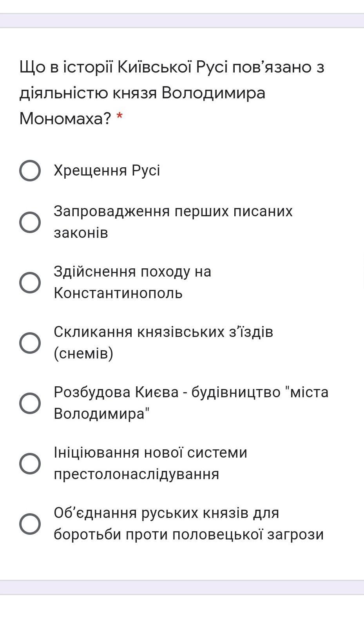Choose radio circle for 'Об'єднання руських князів'

pyautogui.click(x=30, y=524)
